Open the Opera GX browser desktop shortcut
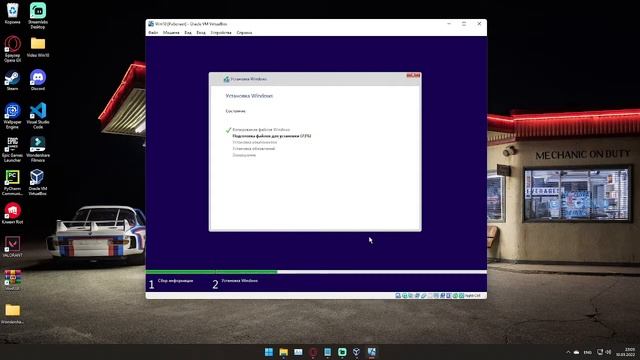This screenshot has width=640, height=360. click(12, 49)
